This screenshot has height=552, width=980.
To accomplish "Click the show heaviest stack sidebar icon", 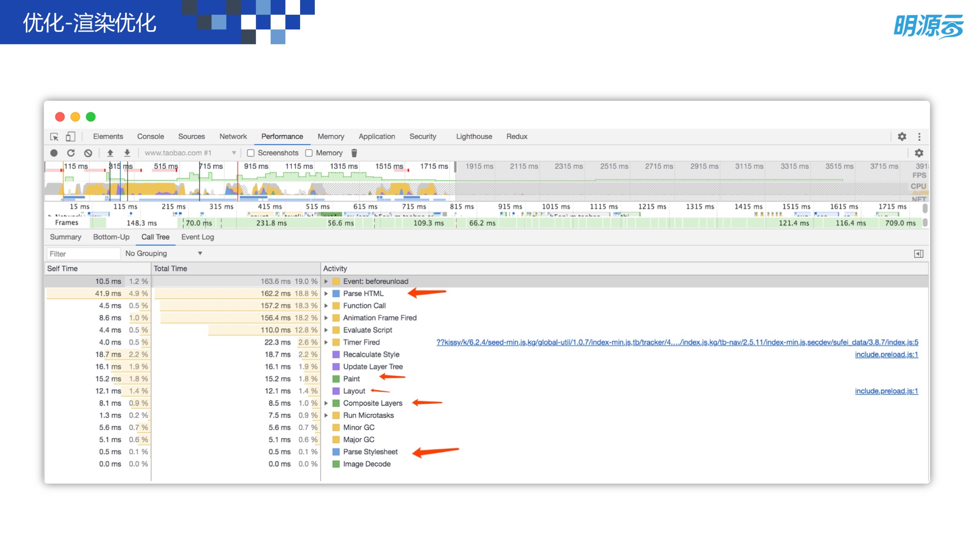I will (x=918, y=254).
